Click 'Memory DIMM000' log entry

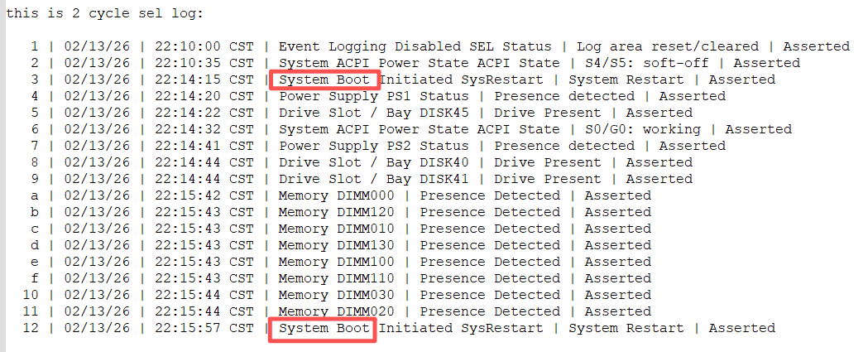coord(336,195)
